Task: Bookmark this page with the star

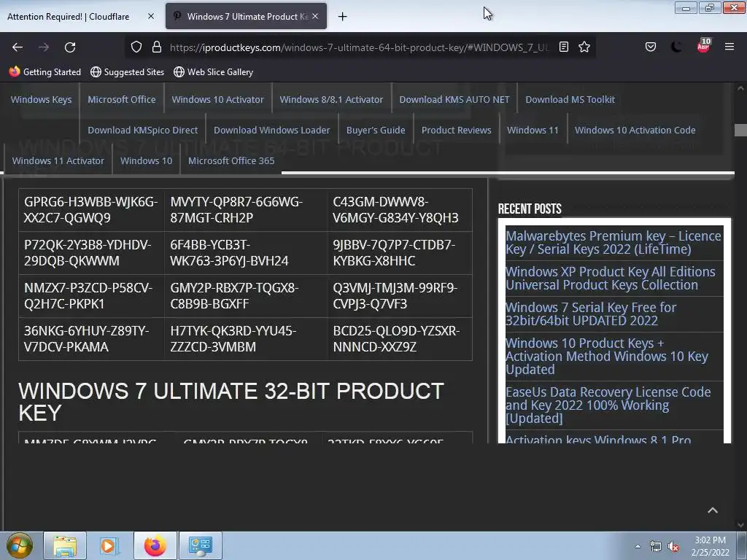Action: point(584,47)
